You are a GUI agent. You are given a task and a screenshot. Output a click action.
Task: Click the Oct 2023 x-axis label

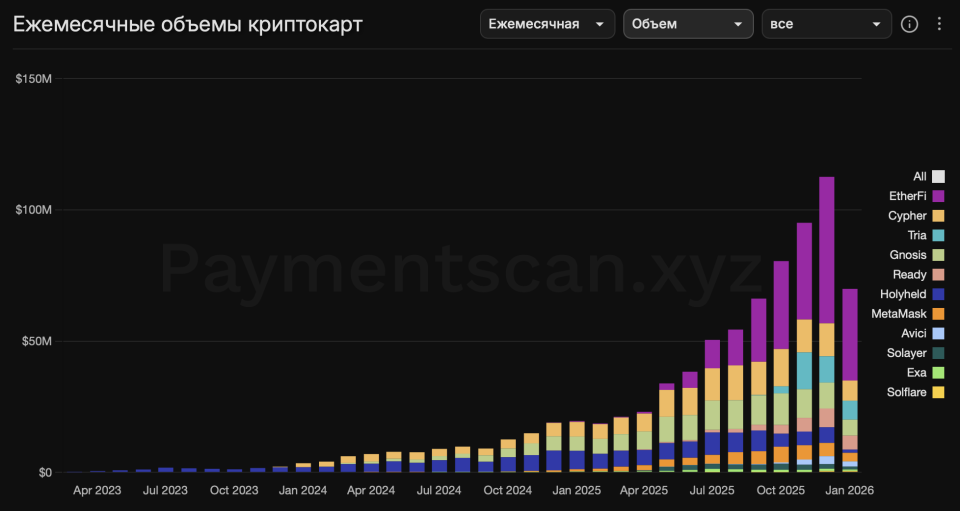[x=234, y=490]
